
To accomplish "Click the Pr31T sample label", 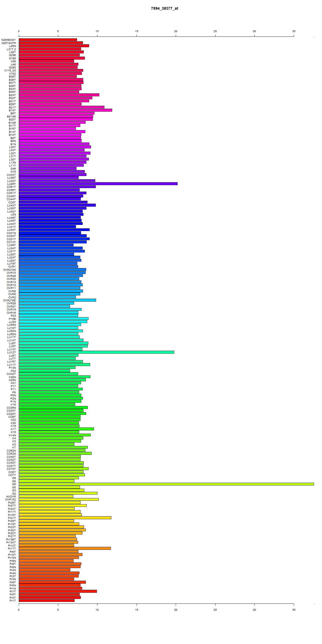I will point(12,518).
